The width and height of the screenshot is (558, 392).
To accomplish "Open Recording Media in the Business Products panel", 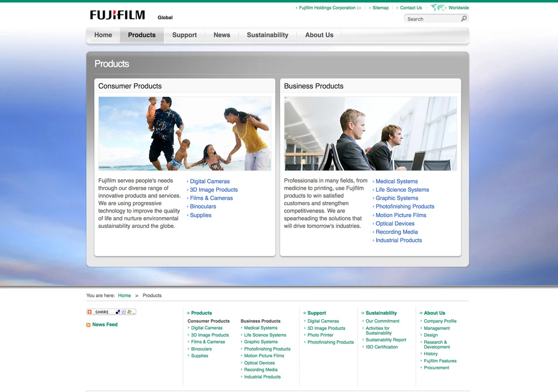I will click(x=397, y=232).
